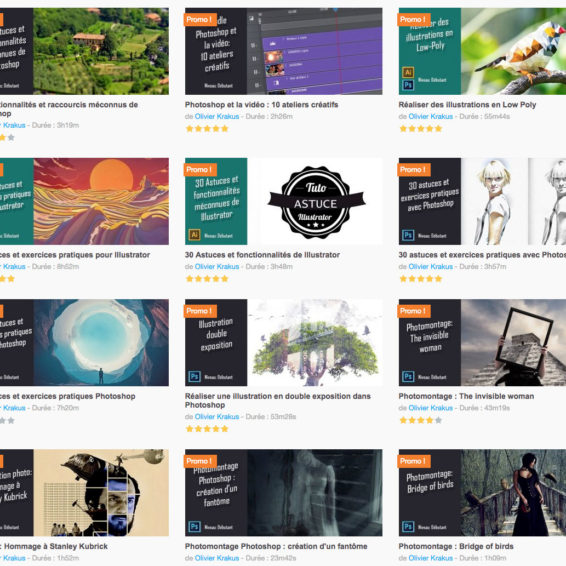This screenshot has height=566, width=566.
Task: Open Photomontage : Bridge of birds title link
Action: (456, 546)
